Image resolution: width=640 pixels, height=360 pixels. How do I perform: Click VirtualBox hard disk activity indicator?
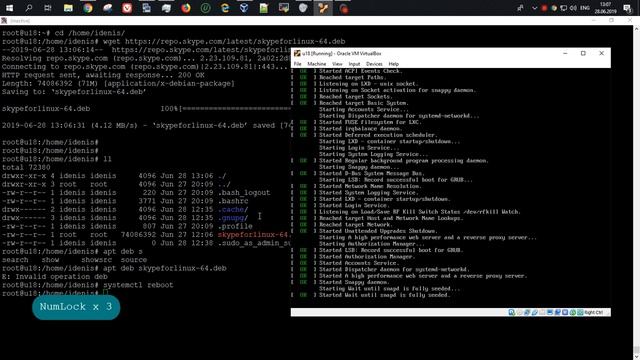[511, 312]
